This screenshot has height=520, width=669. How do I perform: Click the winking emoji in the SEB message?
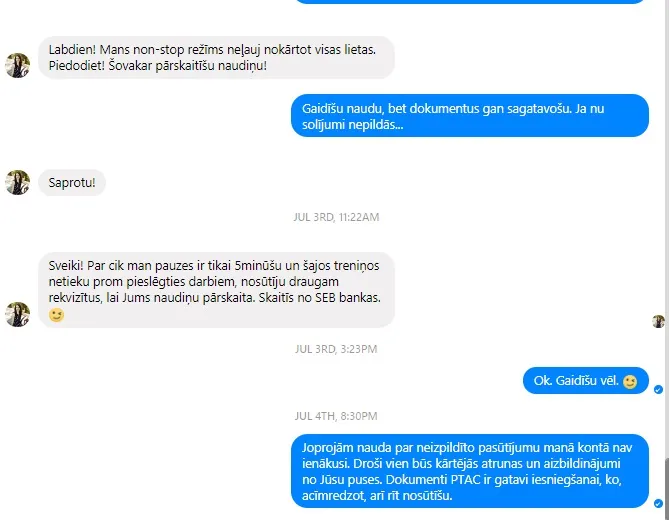click(x=56, y=315)
